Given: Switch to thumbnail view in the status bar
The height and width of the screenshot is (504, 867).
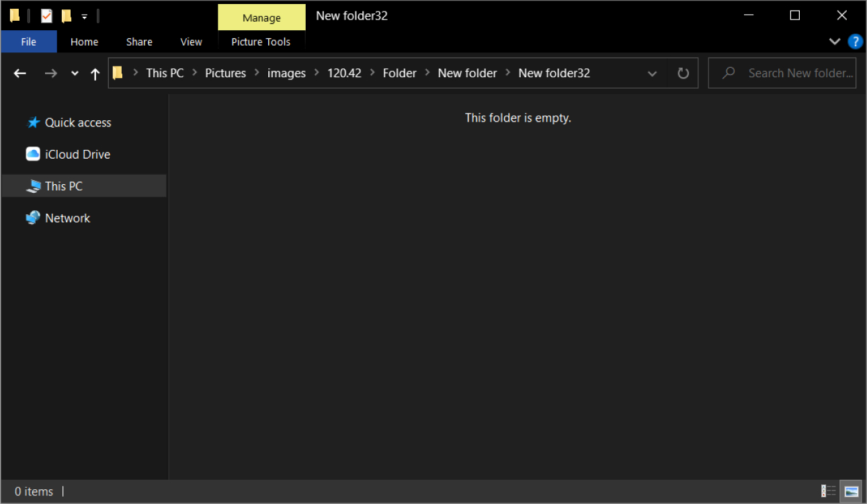Looking at the screenshot, I should click(851, 491).
